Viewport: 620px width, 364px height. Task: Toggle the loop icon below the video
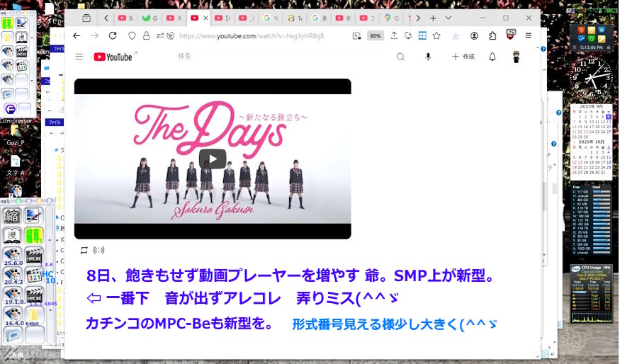pyautogui.click(x=84, y=250)
